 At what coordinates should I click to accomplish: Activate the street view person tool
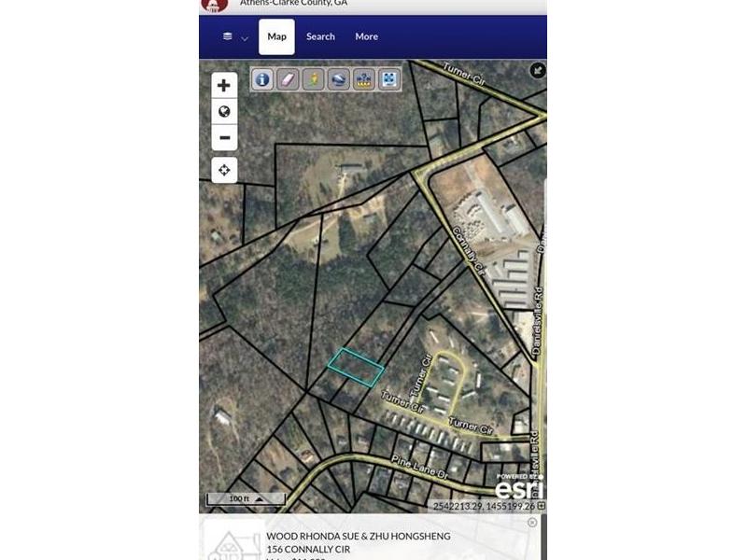[x=313, y=79]
